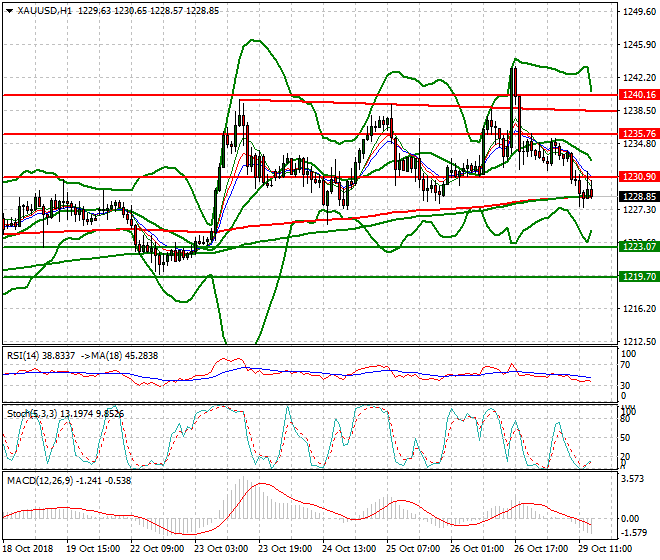Viewport: 660px width, 560px height.
Task: Click the 1249.60 price scale value
Action: tap(639, 12)
